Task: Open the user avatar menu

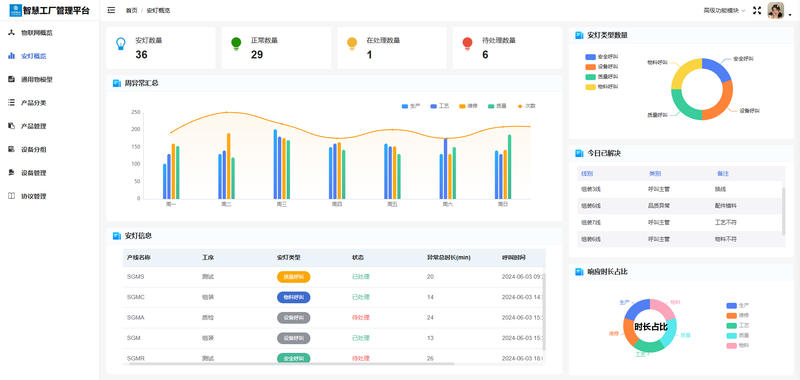Action: tap(776, 11)
